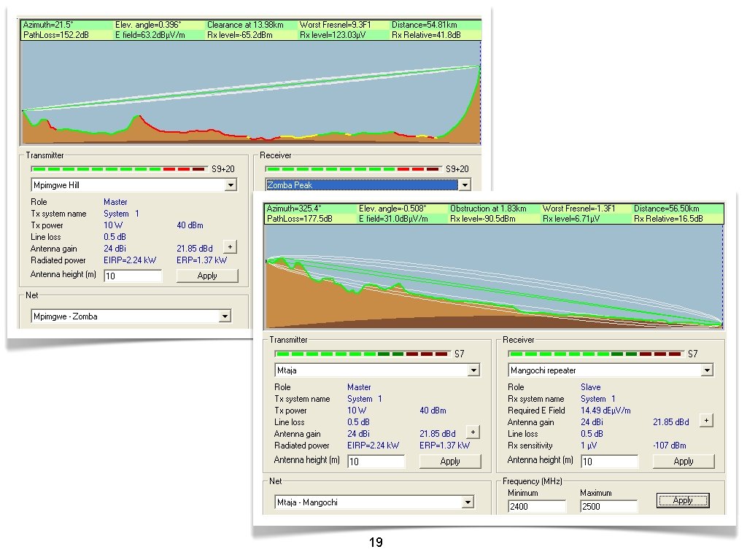Click the Mtaja-Mangochi terrain profile graph
This screenshot has height=560, width=747.
[x=494, y=276]
